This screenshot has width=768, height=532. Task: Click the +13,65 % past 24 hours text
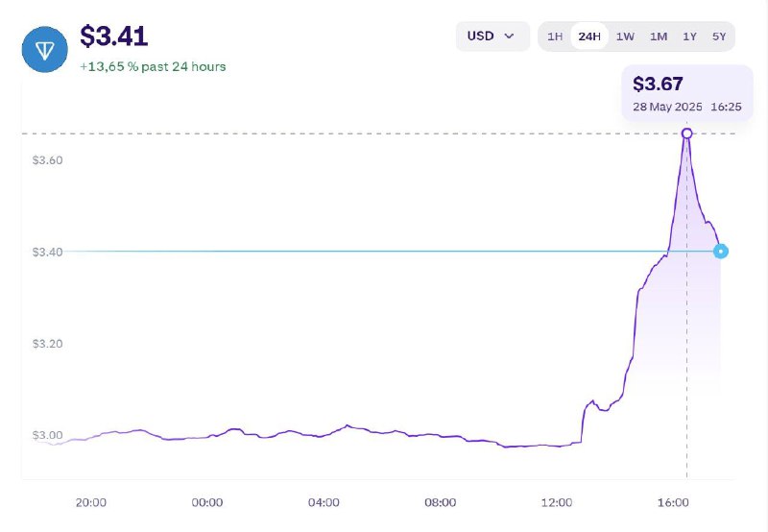pos(153,66)
